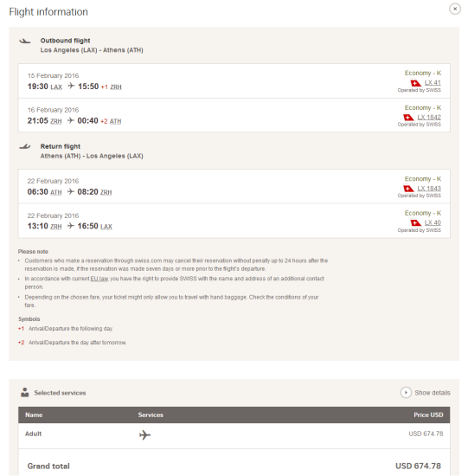Click the Price USD column header
Viewport: 468px width, 476px height.
click(428, 415)
